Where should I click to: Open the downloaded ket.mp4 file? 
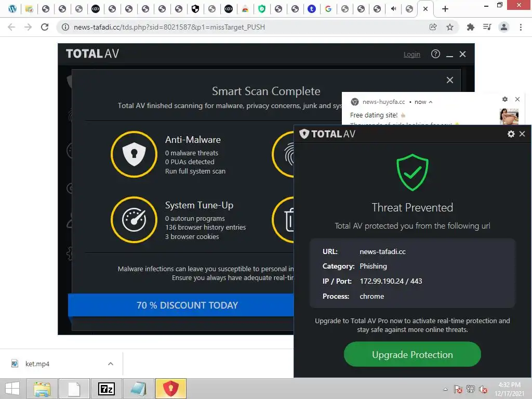pyautogui.click(x=37, y=364)
